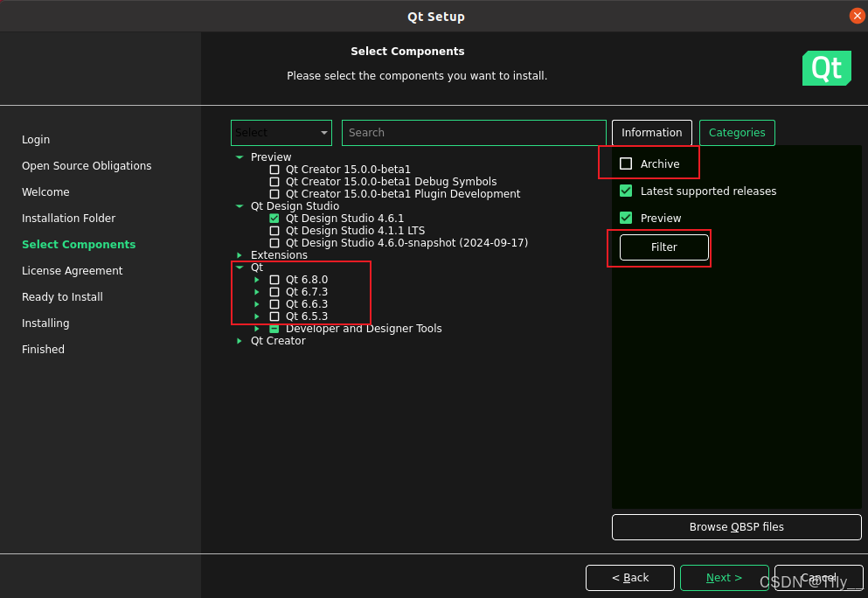
Task: Toggle the Preview category checkbox
Action: click(626, 218)
